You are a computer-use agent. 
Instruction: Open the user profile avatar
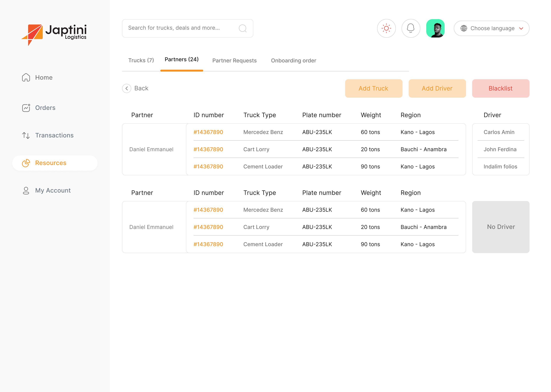tap(435, 28)
